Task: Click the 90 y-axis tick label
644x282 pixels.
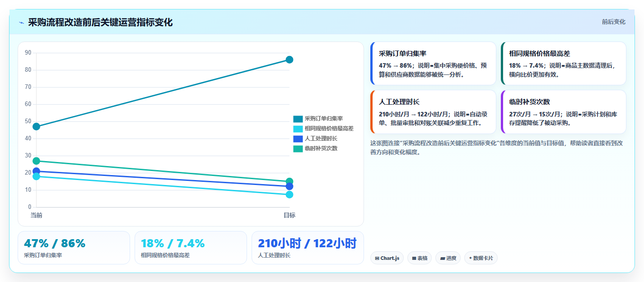Action: [x=28, y=53]
